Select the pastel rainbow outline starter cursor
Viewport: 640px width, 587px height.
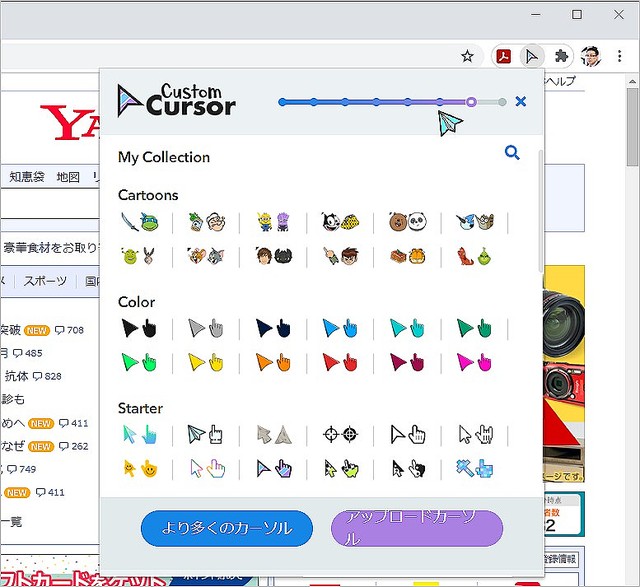tap(207, 469)
